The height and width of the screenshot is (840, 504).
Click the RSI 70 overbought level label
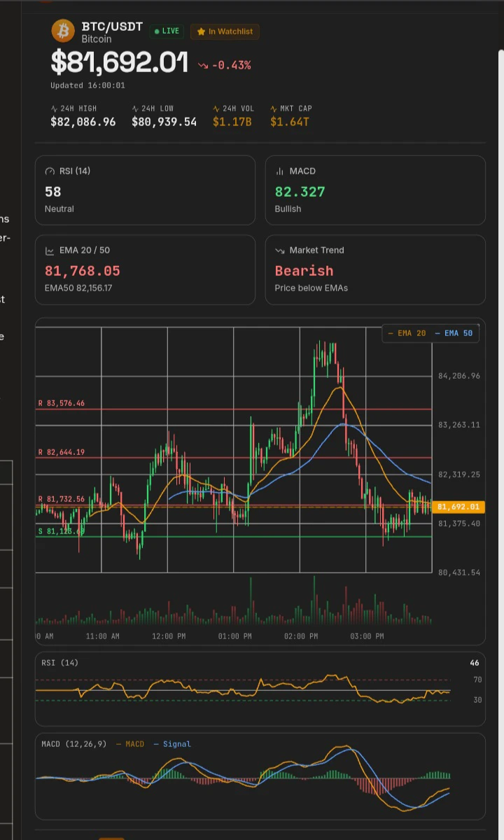477,680
